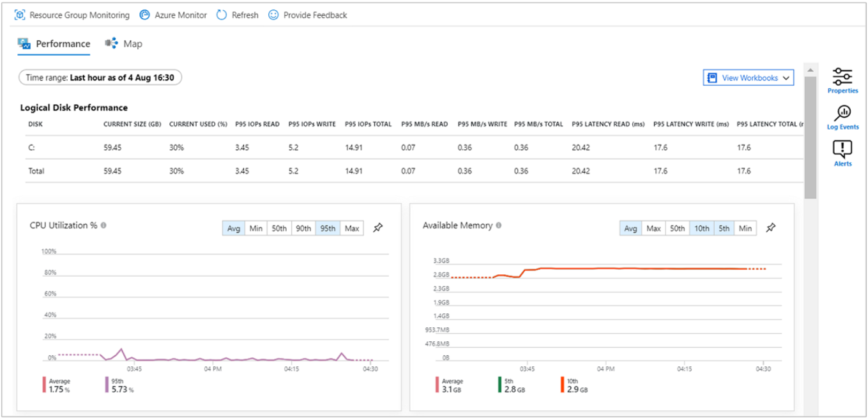Open the View Workbooks dropdown

748,77
